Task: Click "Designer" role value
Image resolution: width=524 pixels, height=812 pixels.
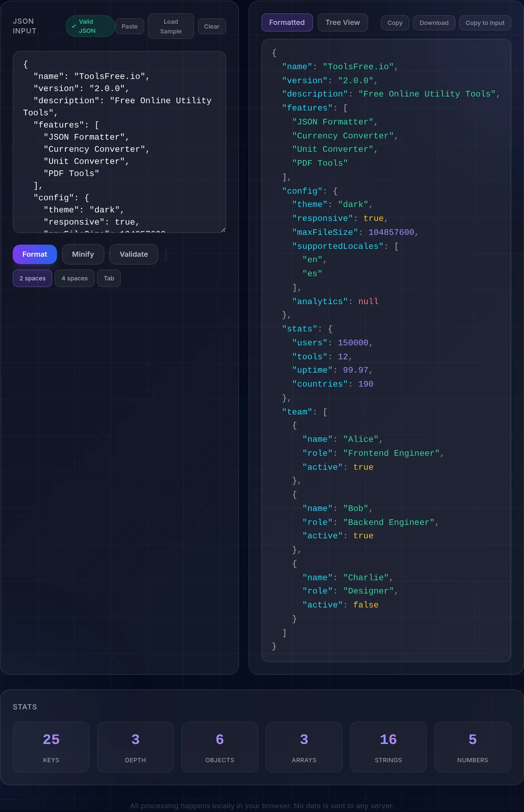Action: click(368, 591)
